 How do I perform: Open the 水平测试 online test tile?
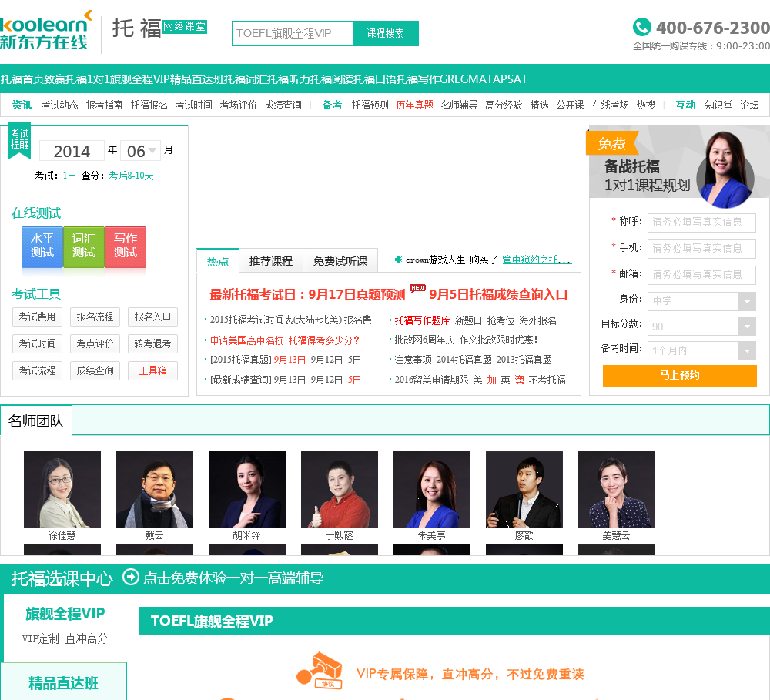(x=42, y=246)
